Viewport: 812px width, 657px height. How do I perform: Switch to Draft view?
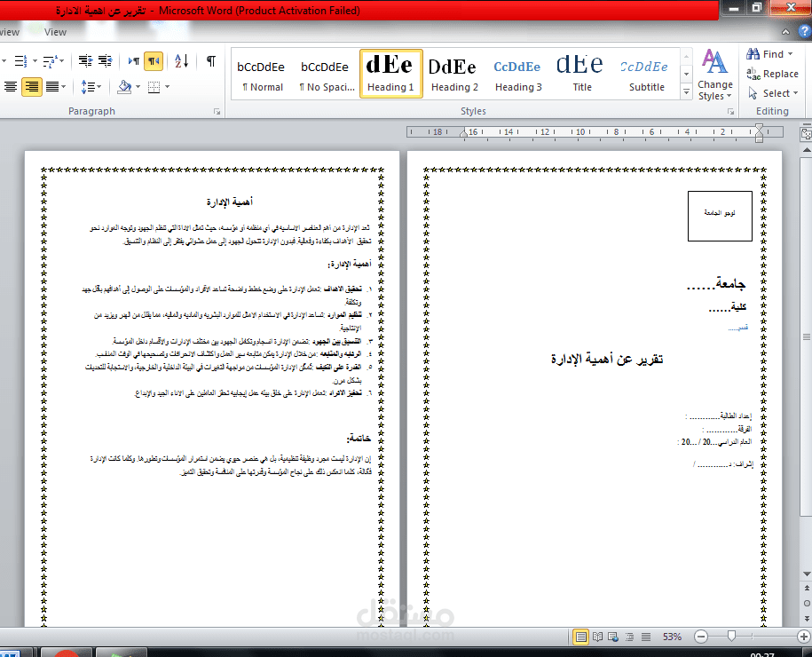646,637
